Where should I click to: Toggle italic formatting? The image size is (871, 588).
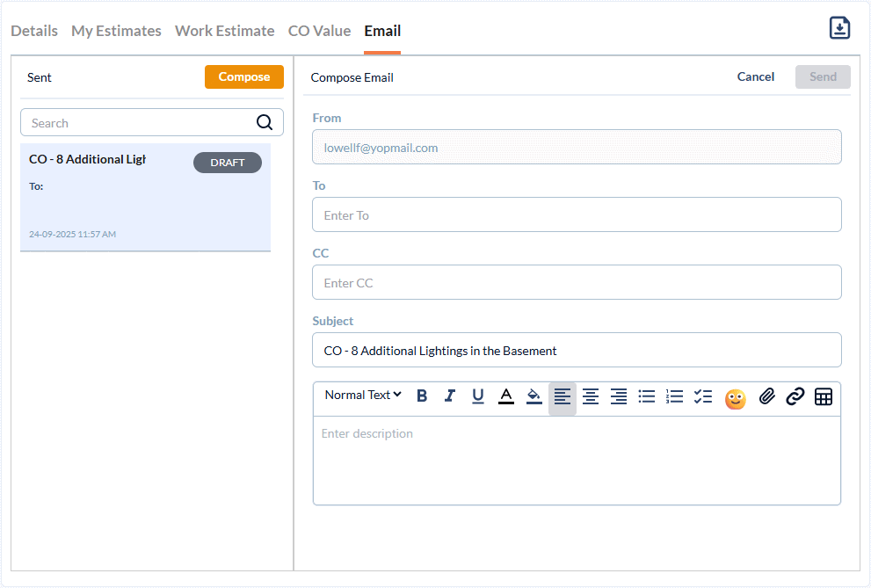tap(449, 396)
